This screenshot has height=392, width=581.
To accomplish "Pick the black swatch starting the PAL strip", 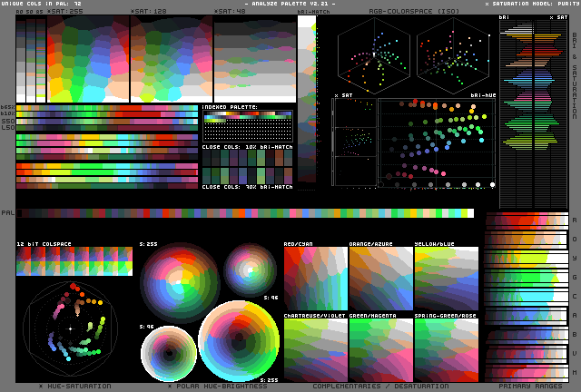I will coord(19,213).
